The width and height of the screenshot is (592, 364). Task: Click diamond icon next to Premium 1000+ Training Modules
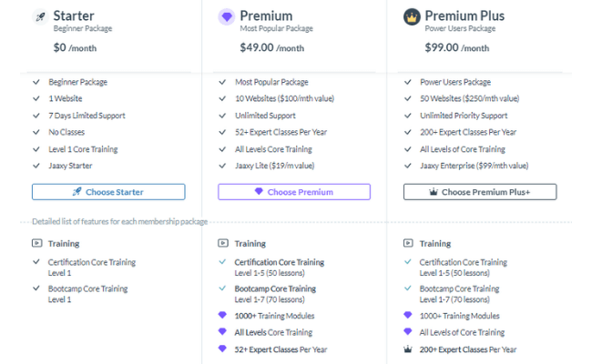(222, 315)
